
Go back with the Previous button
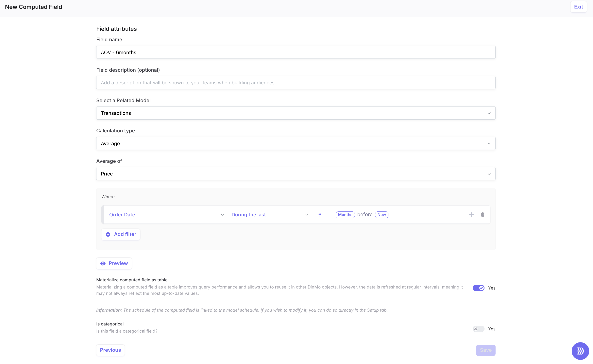[110, 350]
